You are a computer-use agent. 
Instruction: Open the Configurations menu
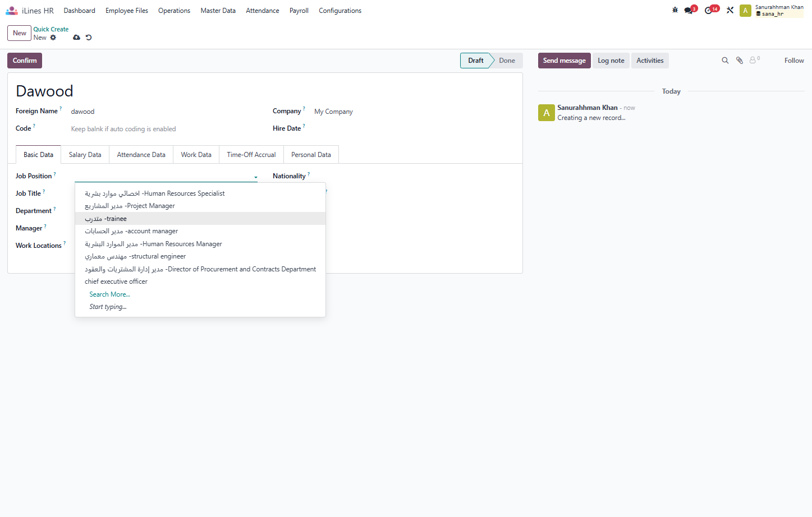[340, 11]
